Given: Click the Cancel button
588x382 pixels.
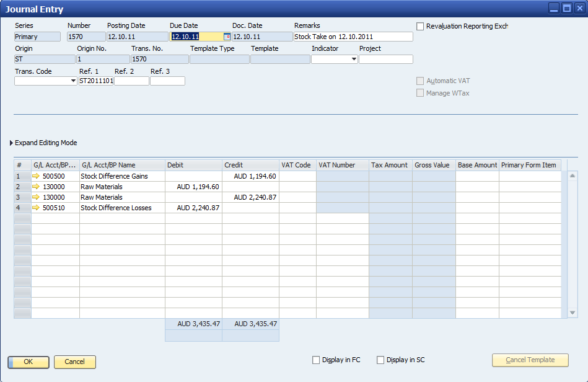Looking at the screenshot, I should 74,362.
